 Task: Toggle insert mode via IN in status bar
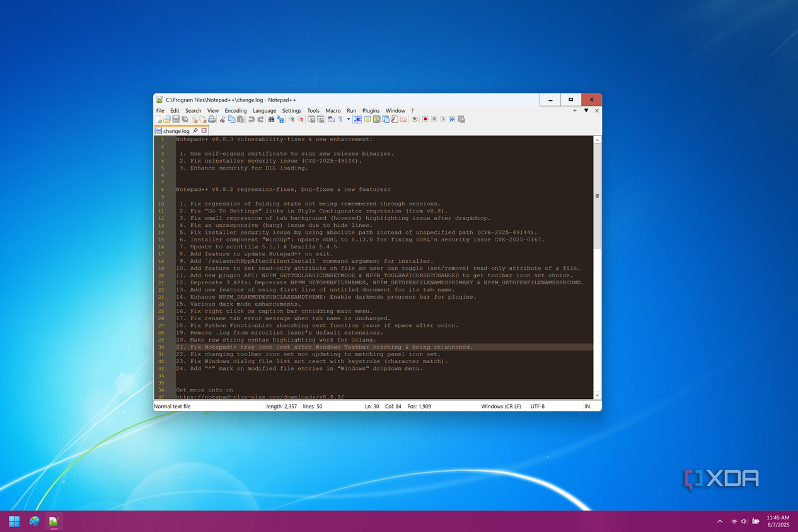pyautogui.click(x=587, y=407)
